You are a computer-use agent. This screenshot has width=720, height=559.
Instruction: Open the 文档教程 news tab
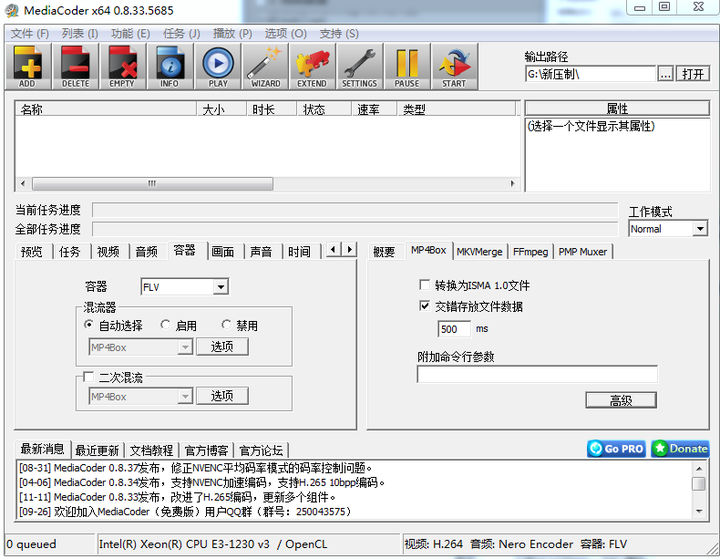pyautogui.click(x=152, y=450)
